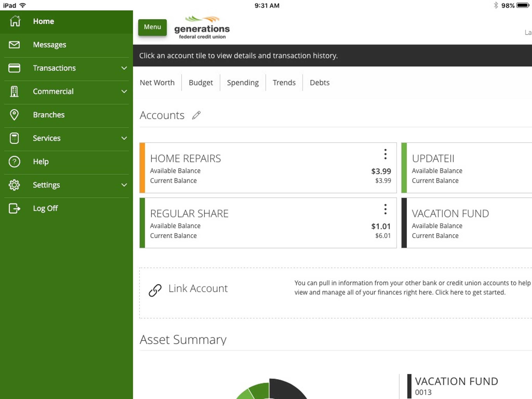Click REGULAR SHARE current balance $6.01
This screenshot has height=399, width=532.
click(383, 236)
